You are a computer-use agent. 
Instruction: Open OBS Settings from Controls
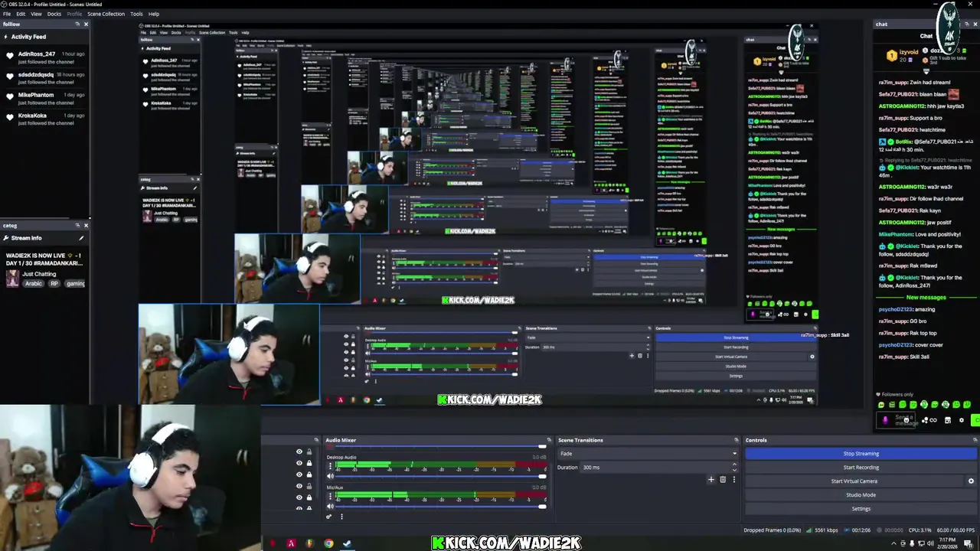point(861,509)
